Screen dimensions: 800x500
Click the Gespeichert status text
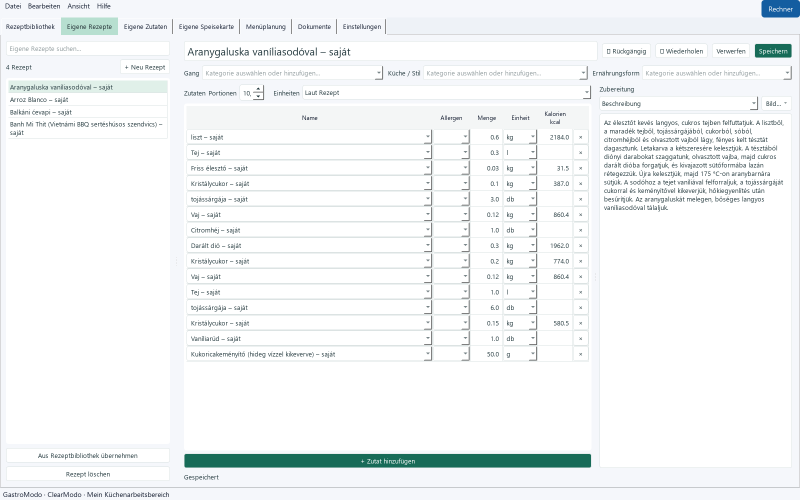click(x=201, y=478)
